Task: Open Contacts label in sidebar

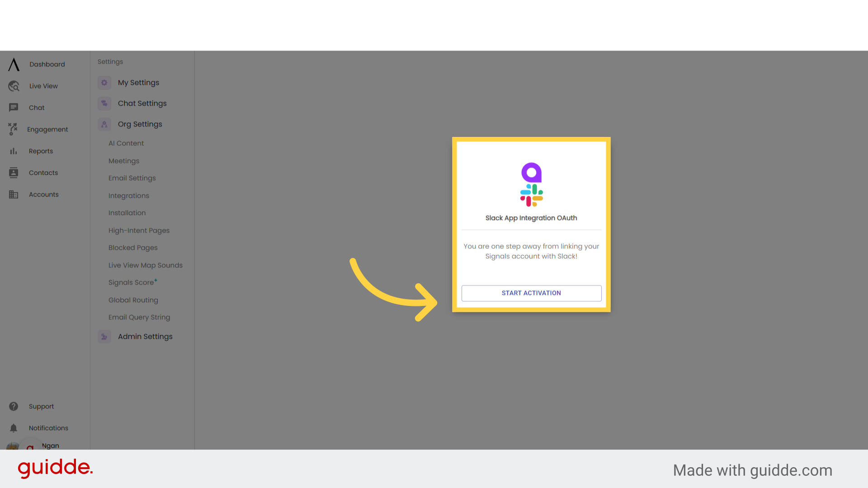Action: click(43, 173)
